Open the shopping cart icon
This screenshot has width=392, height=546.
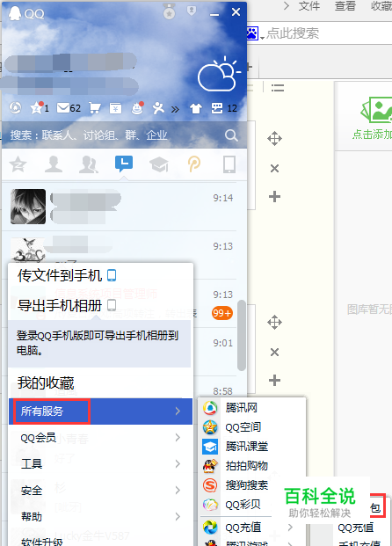click(94, 108)
